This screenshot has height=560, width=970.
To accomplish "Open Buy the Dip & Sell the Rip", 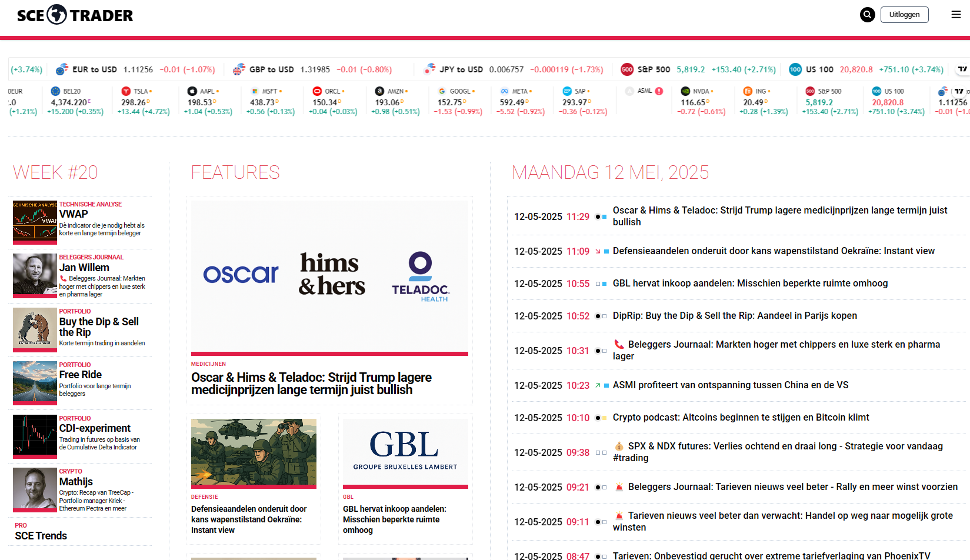I will point(99,327).
